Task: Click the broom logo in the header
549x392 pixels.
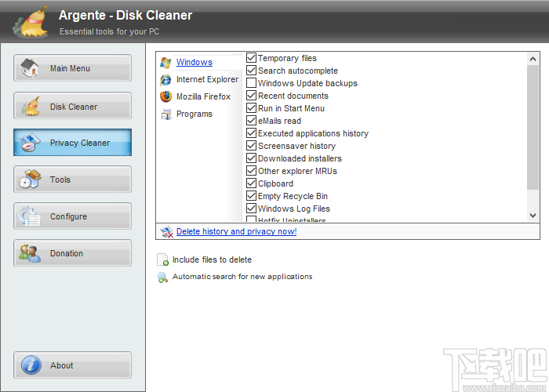Action: (x=31, y=22)
